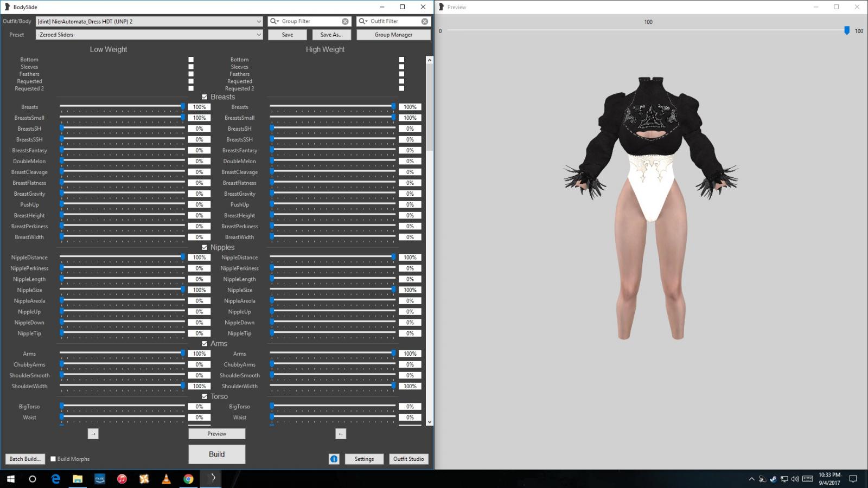Screen dimensions: 868x488
Task: Open Amazon Music taskbar icon
Action: point(100,479)
